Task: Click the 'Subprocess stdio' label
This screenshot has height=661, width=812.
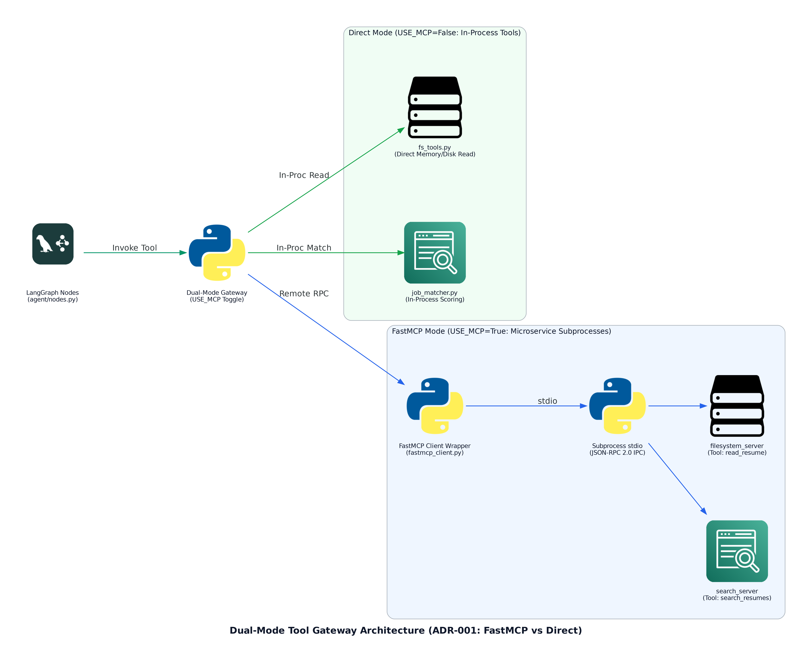Action: coord(617,446)
